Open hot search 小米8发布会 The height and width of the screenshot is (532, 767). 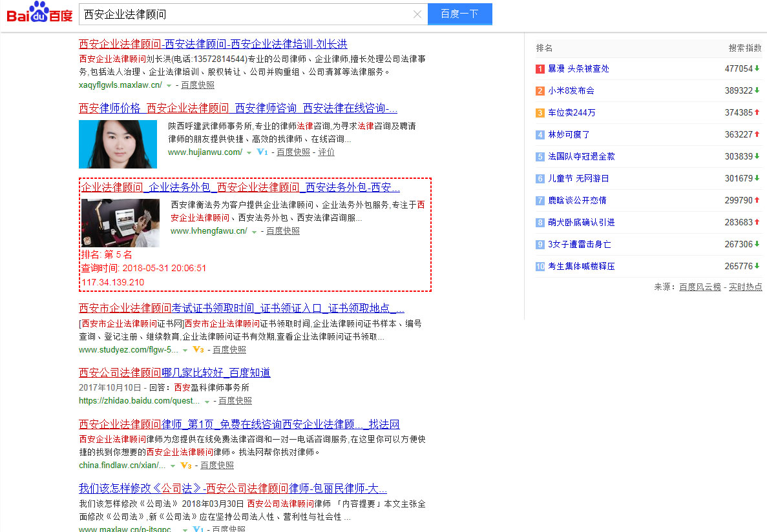click(571, 91)
